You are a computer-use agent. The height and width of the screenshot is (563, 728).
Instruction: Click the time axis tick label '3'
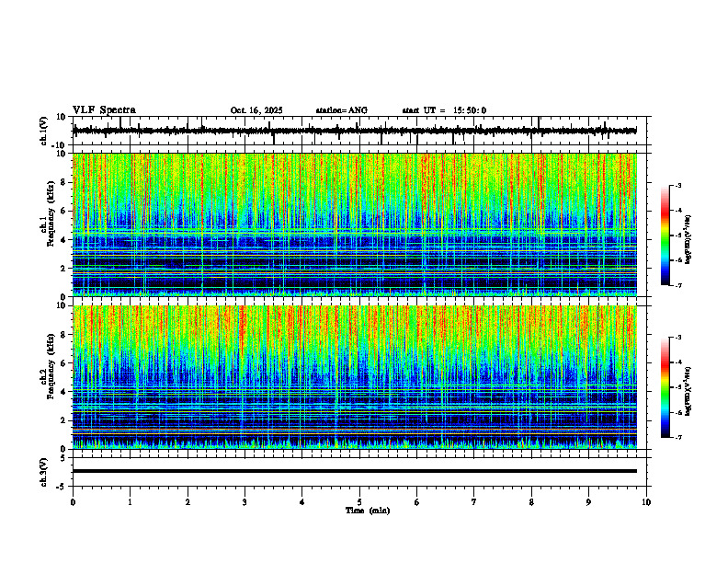click(245, 502)
